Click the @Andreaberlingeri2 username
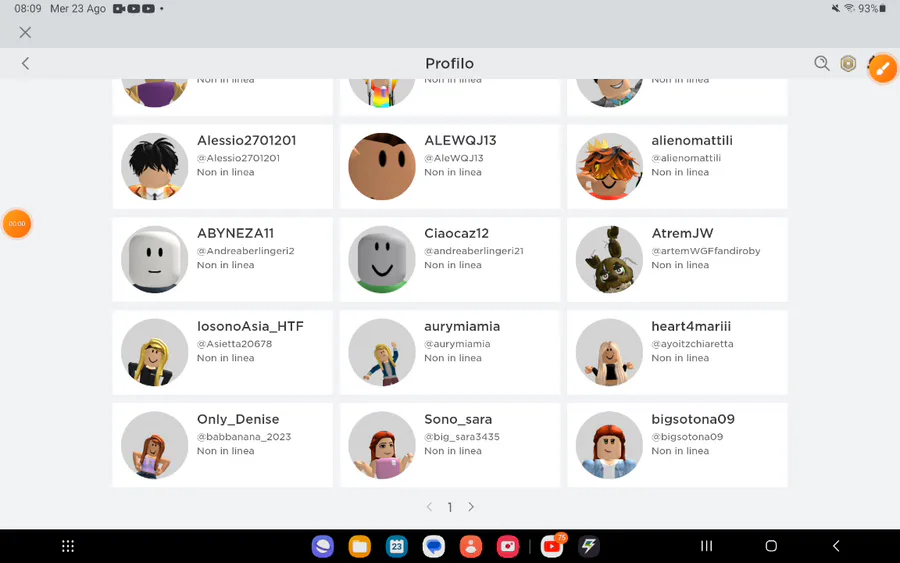This screenshot has width=900, height=563. tap(246, 251)
